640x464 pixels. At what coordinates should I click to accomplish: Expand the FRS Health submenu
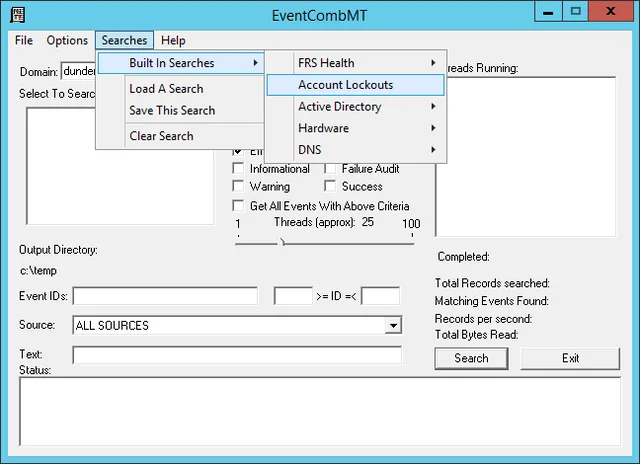point(356,63)
